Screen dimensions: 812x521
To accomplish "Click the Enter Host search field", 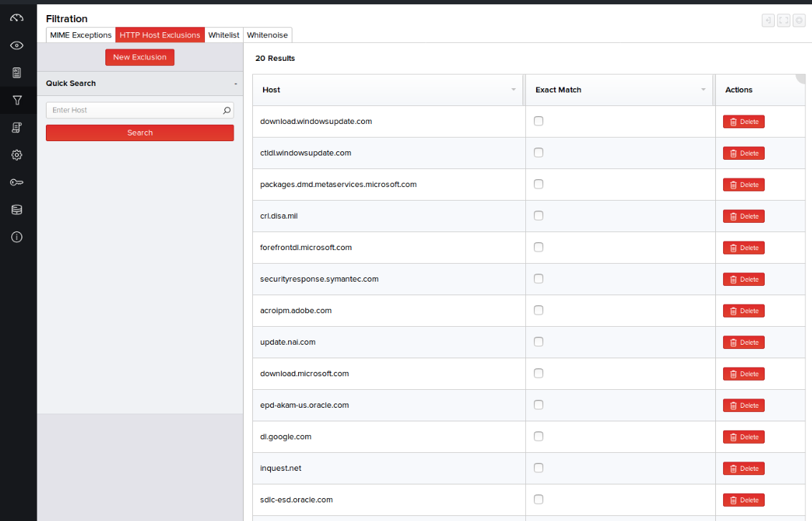I will (133, 110).
